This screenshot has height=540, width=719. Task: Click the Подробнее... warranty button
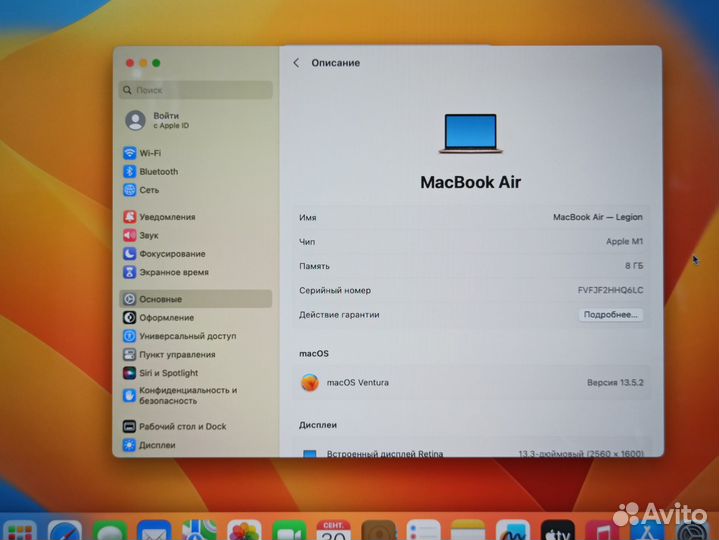tap(610, 314)
